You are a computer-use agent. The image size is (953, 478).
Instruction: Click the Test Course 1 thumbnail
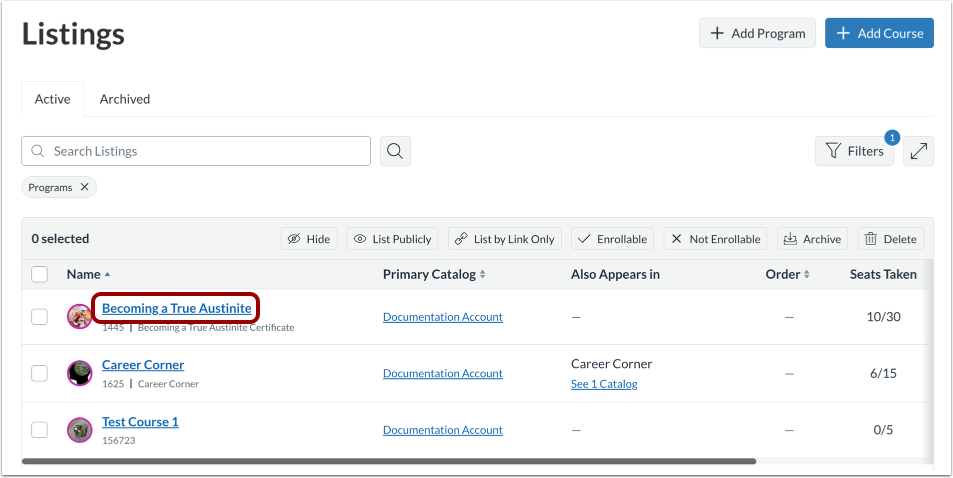[80, 430]
